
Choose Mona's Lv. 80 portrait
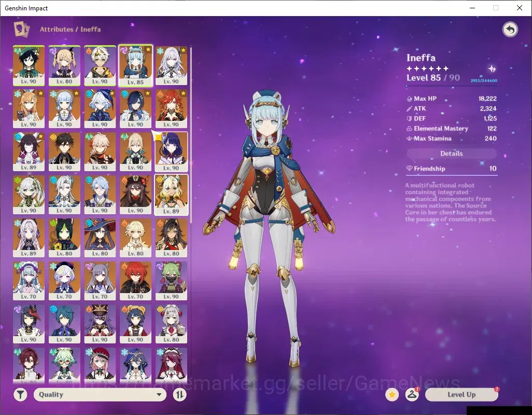coord(100,238)
